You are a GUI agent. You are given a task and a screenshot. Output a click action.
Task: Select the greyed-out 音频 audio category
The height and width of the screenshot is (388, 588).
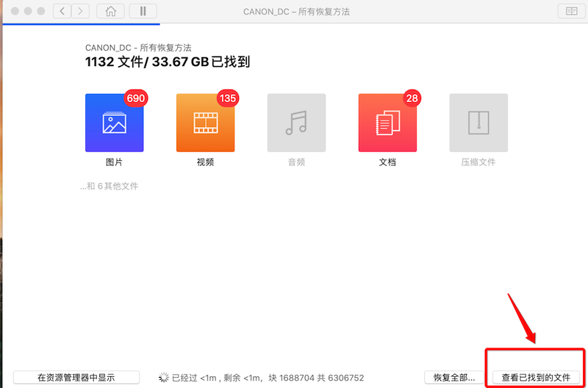pos(296,123)
